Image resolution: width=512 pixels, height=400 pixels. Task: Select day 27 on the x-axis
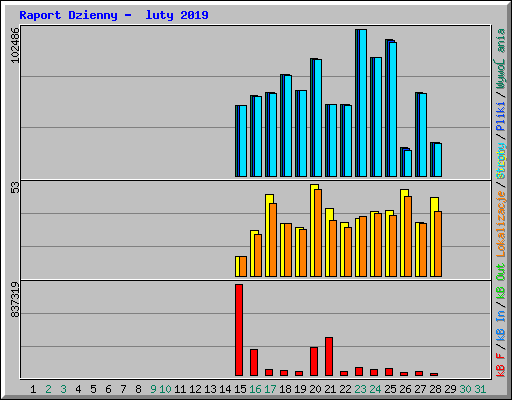coord(420,389)
